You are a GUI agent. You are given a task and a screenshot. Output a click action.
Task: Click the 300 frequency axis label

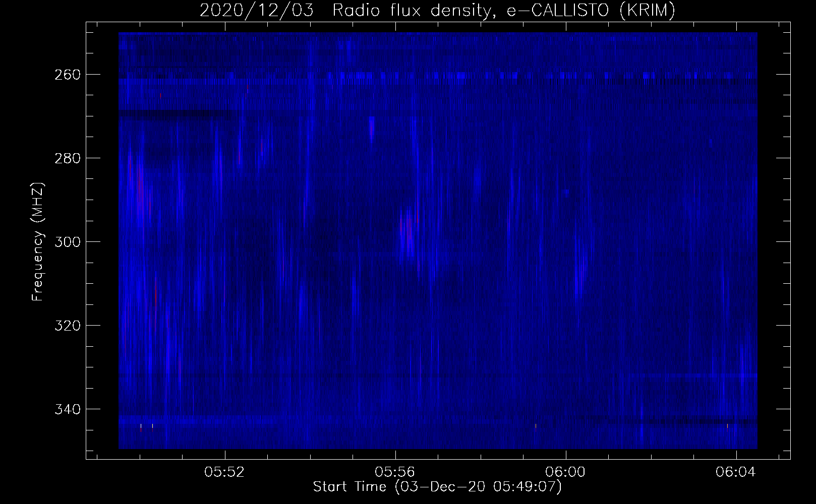click(67, 242)
